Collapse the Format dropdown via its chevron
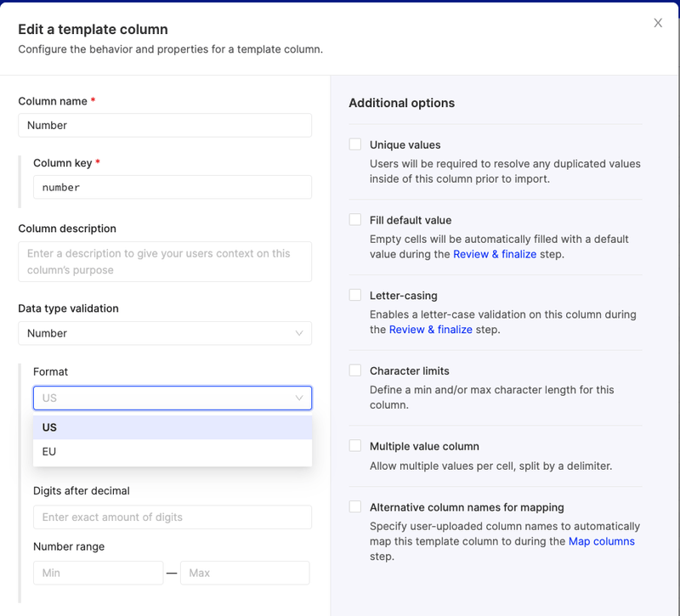Viewport: 680px width, 616px height. click(x=299, y=398)
